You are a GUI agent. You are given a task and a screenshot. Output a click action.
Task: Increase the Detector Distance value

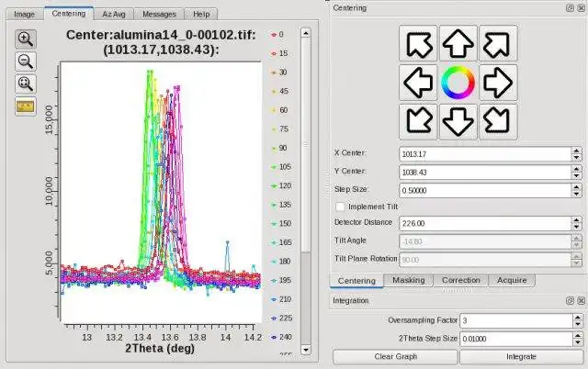click(577, 220)
